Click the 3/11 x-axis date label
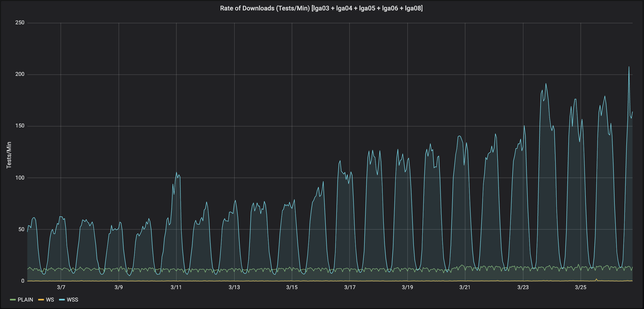 [176, 287]
